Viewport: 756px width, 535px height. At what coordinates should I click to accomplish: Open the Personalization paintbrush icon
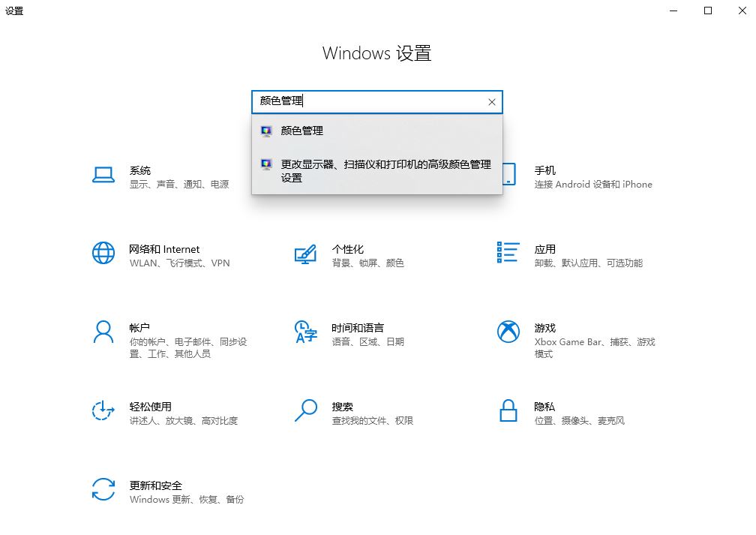tap(306, 254)
